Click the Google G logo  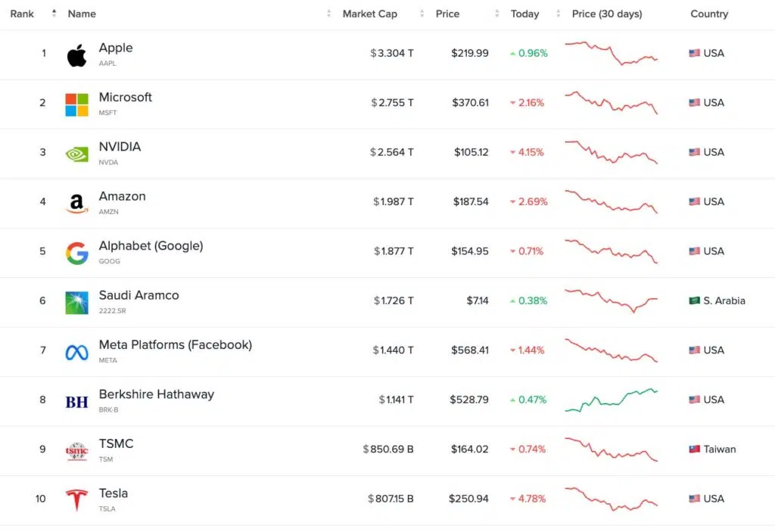tap(76, 254)
